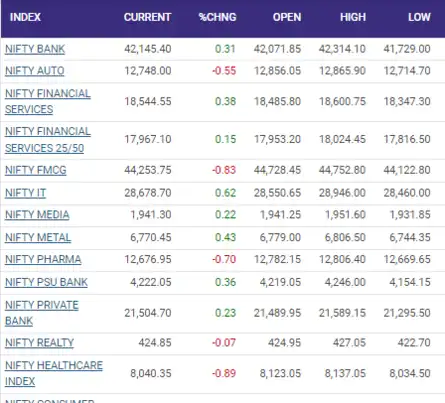
Task: Select NIFTY METAL open value 6,779.00
Action: 280,237
